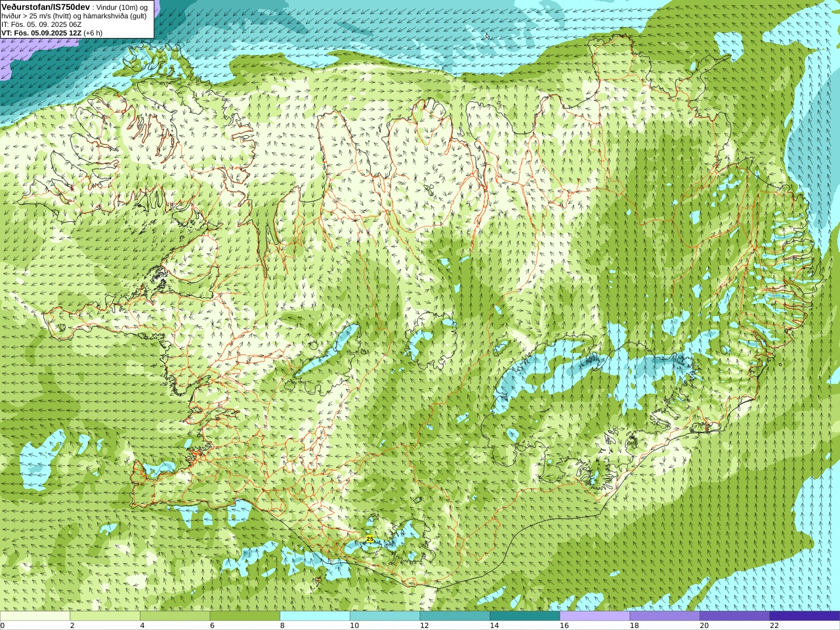Click the "12" legend scale label
This screenshot has height=630, width=840.
pos(424,625)
